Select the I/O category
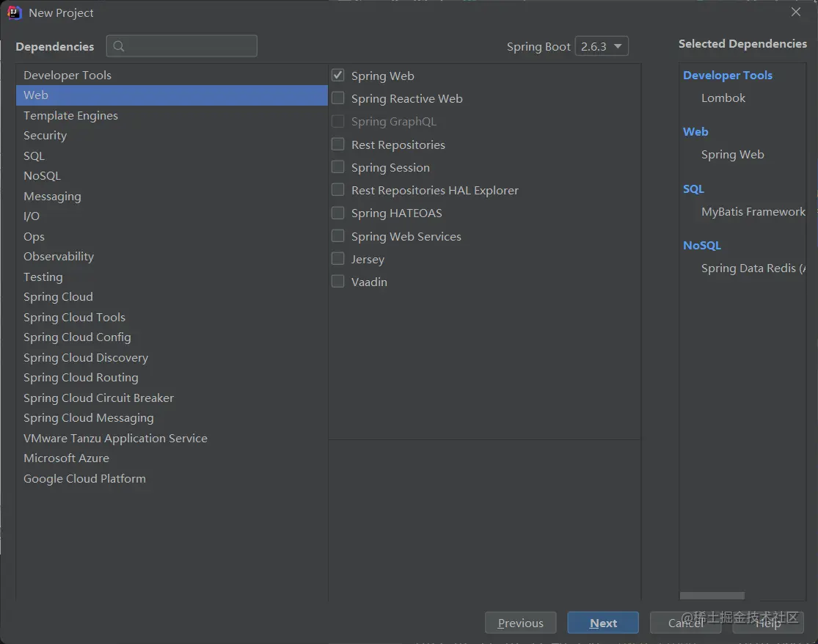The image size is (818, 644). (x=172, y=216)
